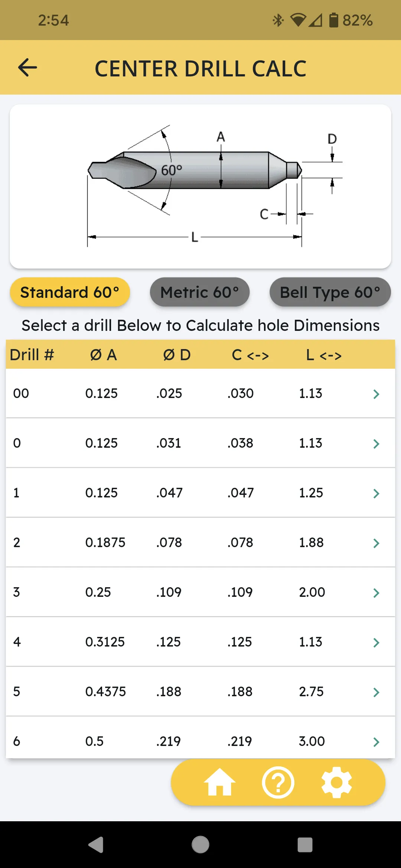Open help question mark icon

click(278, 782)
